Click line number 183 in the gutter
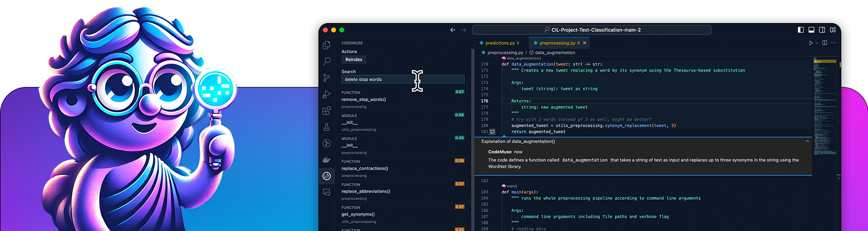 pyautogui.click(x=485, y=192)
